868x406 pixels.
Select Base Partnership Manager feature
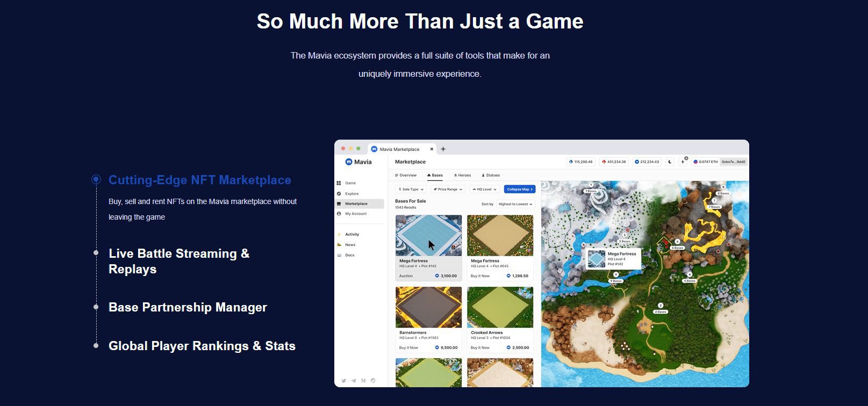pos(188,307)
